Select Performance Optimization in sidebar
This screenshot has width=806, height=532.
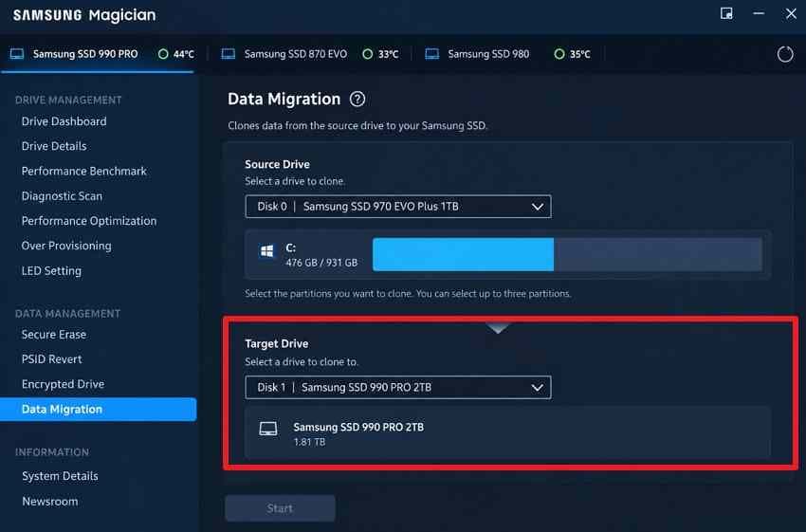[x=89, y=221]
